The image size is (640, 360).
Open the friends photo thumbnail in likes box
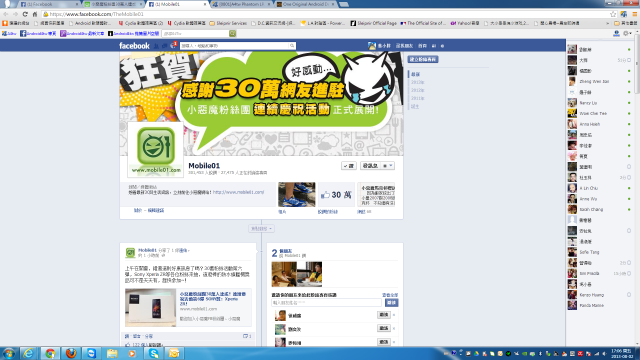(x=297, y=274)
